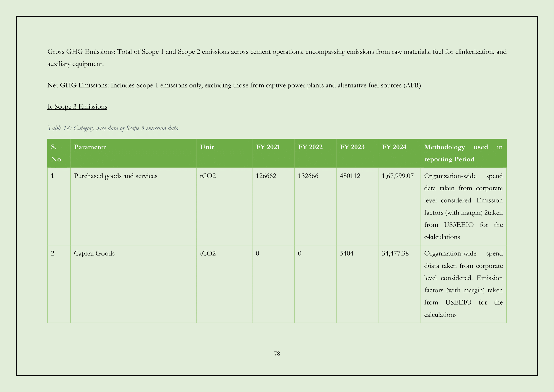Click the 'Methodology used in reporting Period' header

pyautogui.click(x=463, y=153)
